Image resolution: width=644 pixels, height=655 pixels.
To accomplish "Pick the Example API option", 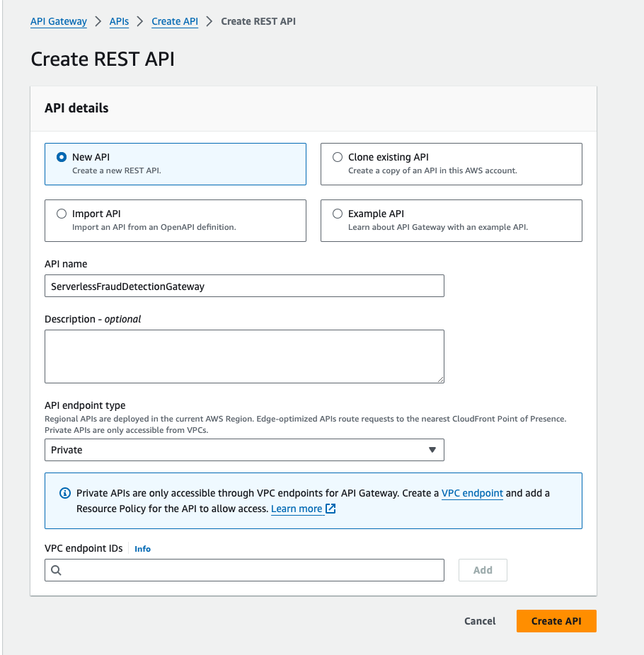I will (x=338, y=214).
